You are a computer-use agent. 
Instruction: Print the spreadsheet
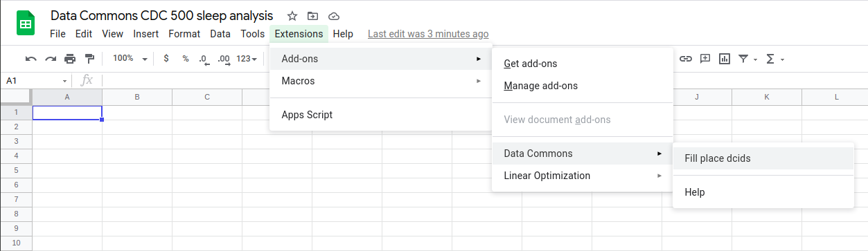click(70, 59)
